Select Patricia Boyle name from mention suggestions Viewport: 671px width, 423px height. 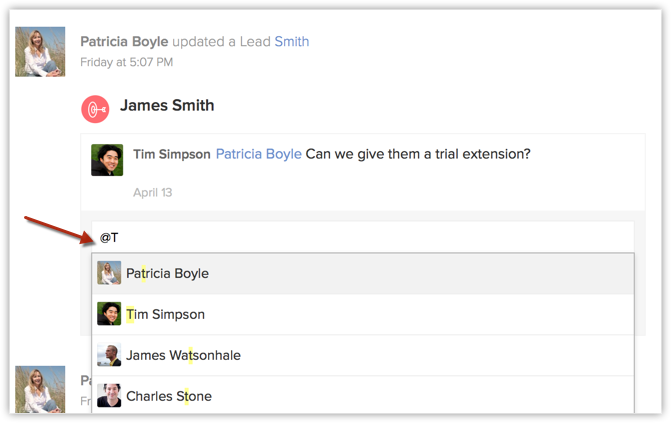point(167,273)
